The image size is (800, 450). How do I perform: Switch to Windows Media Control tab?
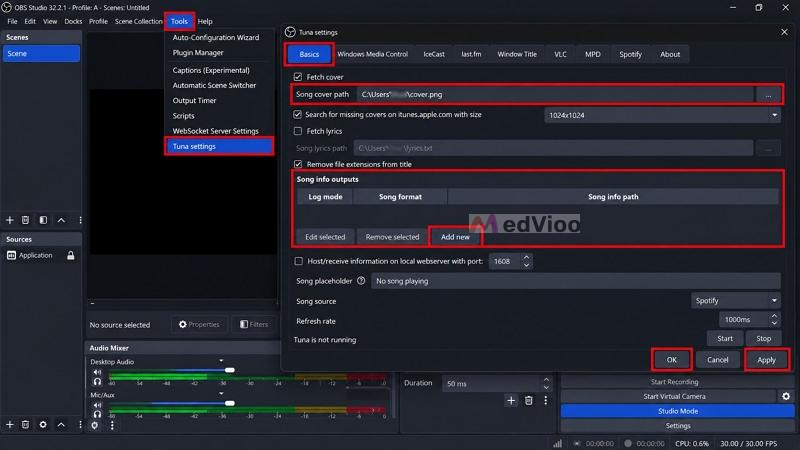click(372, 54)
